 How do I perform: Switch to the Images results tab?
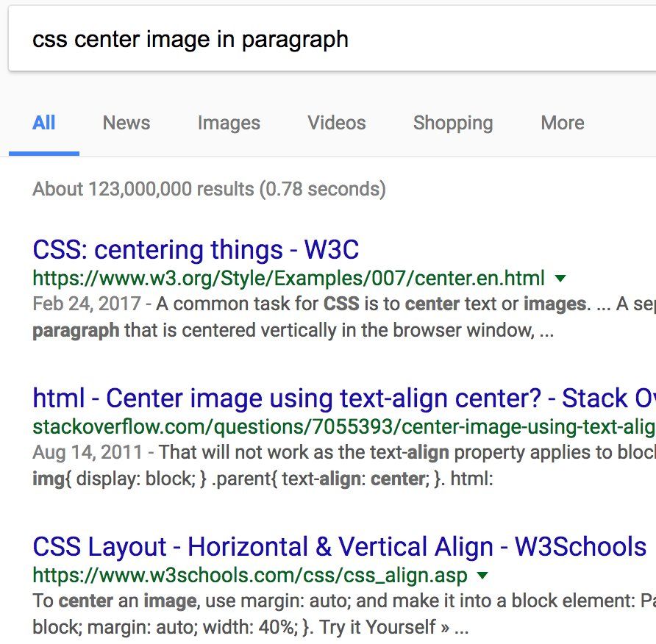tap(229, 124)
